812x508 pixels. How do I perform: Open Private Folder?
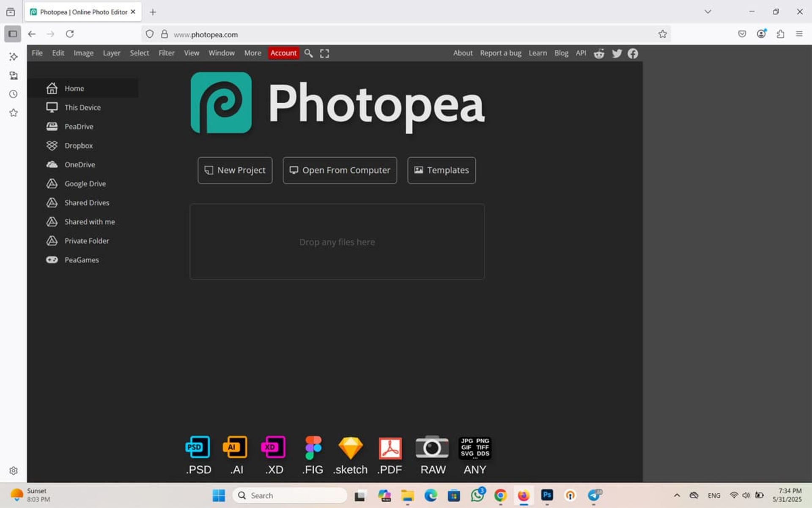pos(83,240)
